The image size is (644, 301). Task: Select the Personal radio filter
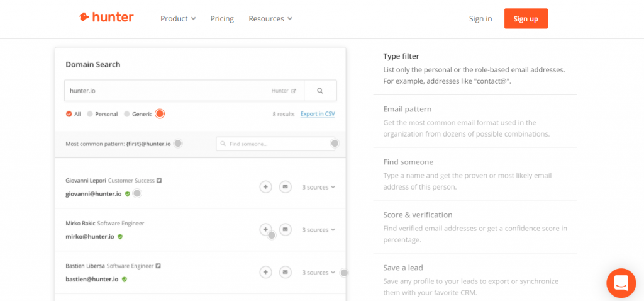click(103, 115)
